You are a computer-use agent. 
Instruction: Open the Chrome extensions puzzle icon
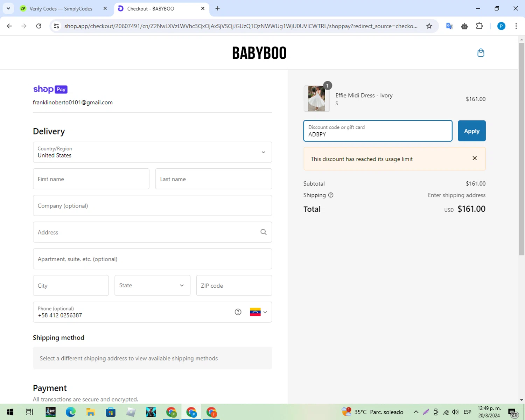coord(479,26)
